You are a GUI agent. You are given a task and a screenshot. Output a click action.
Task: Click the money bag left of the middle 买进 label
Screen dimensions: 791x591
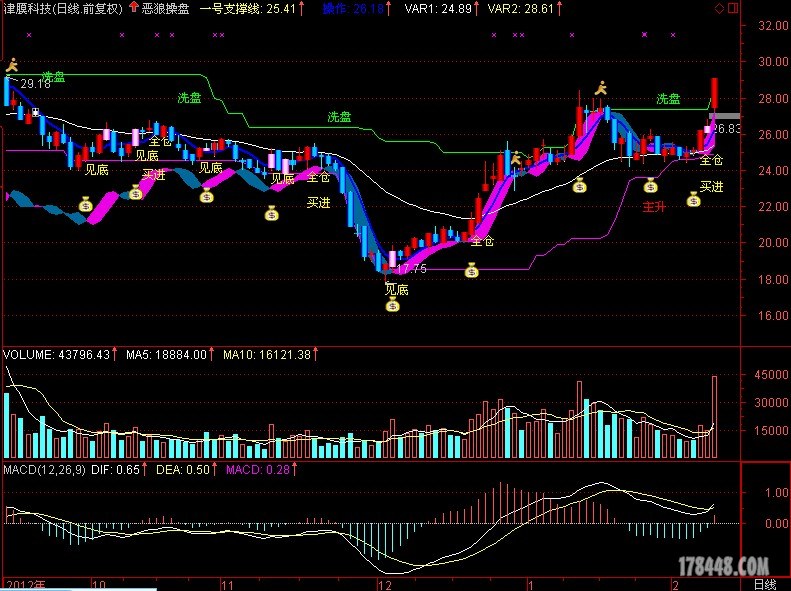[272, 214]
